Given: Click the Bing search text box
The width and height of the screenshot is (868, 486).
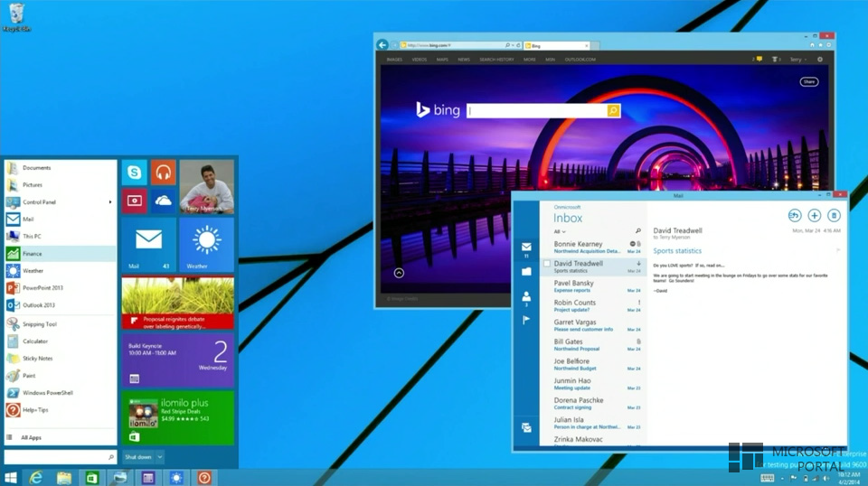Looking at the screenshot, I should pyautogui.click(x=537, y=111).
